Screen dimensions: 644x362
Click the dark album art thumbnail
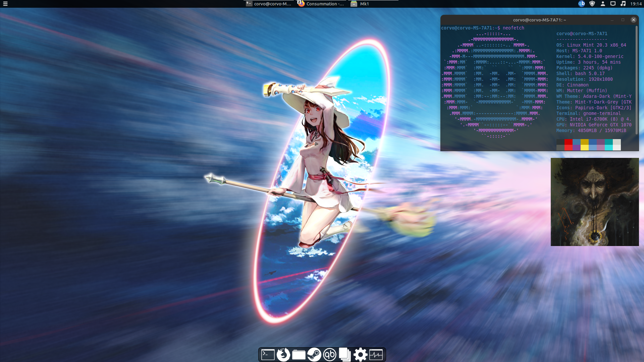[x=595, y=202]
